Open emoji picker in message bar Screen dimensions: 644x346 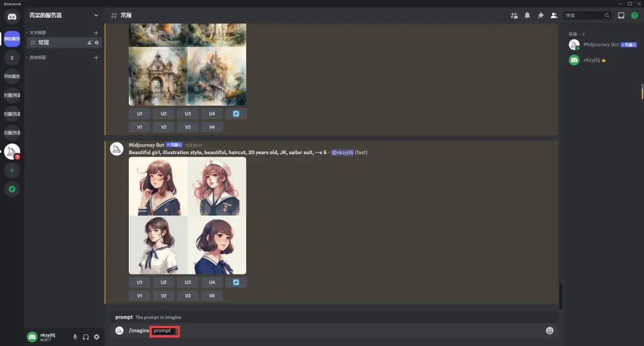550,331
